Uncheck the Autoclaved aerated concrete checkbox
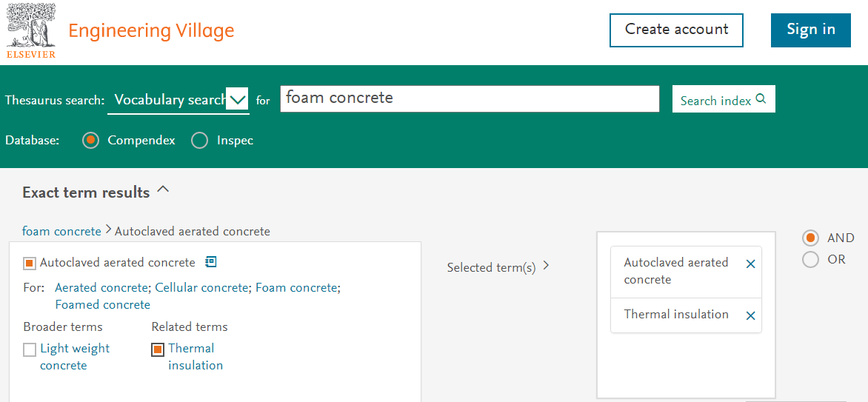868x402 pixels. click(x=30, y=263)
